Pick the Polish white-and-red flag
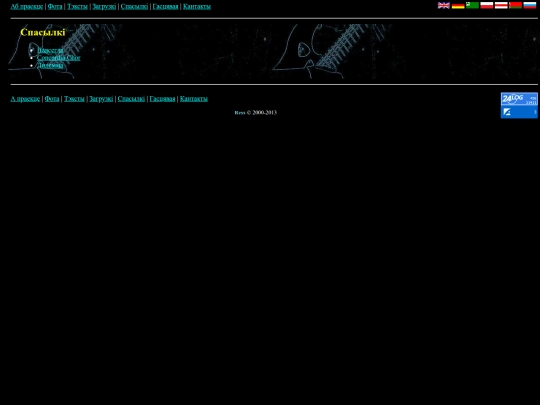The image size is (540, 405). pyautogui.click(x=487, y=5)
